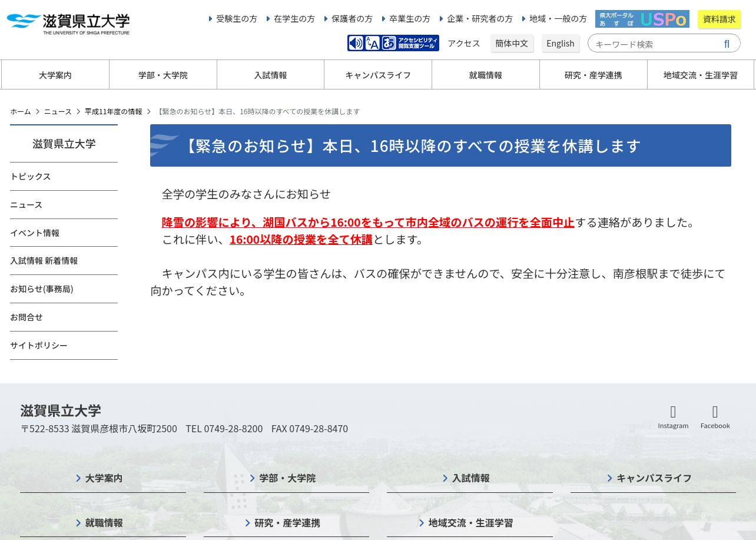Open 大学案内 main menu
Image resolution: width=756 pixels, height=540 pixels.
pos(55,75)
